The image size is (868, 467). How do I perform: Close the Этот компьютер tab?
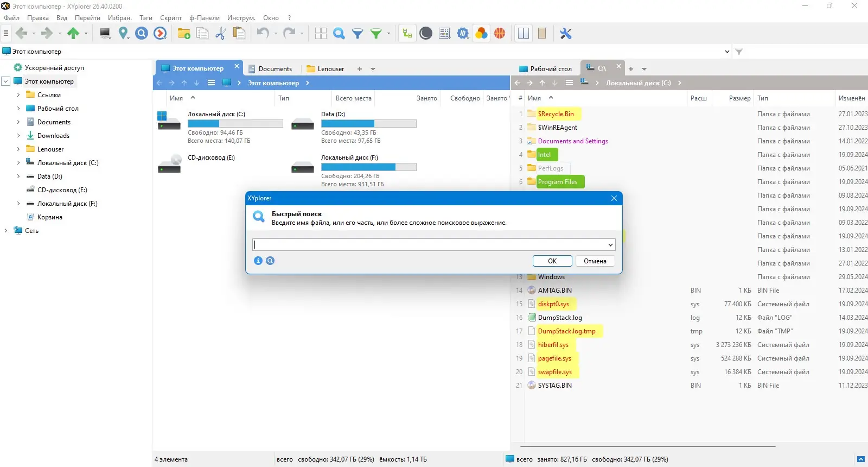pos(237,66)
